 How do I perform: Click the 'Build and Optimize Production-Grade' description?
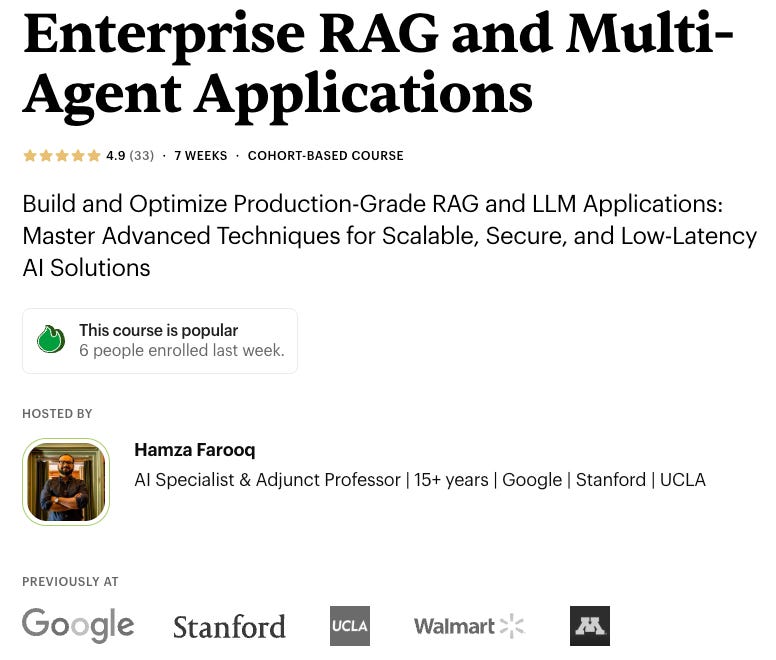(389, 236)
